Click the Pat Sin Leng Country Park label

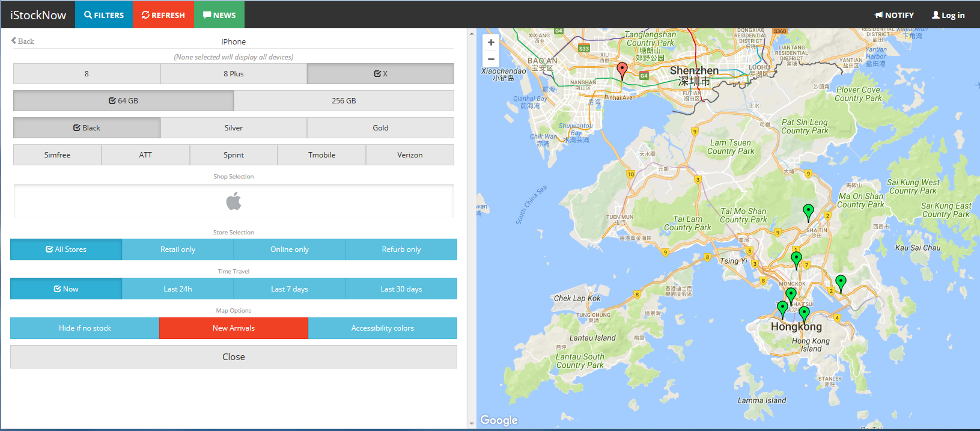coord(805,126)
